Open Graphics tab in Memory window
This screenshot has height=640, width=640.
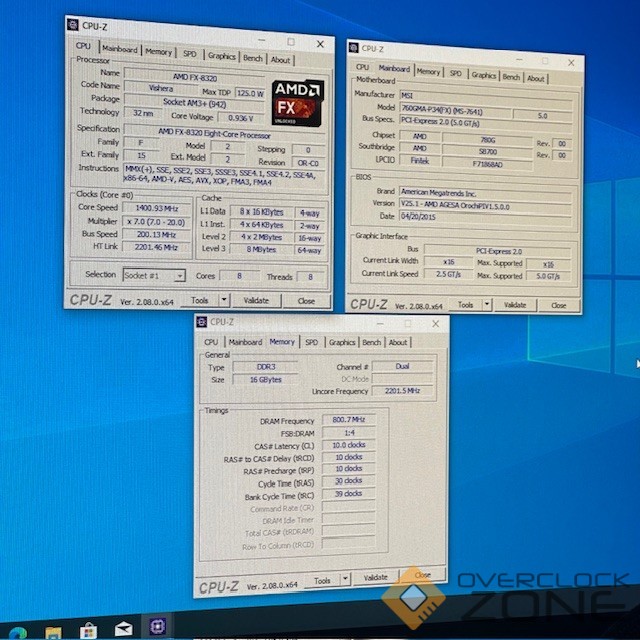point(342,342)
